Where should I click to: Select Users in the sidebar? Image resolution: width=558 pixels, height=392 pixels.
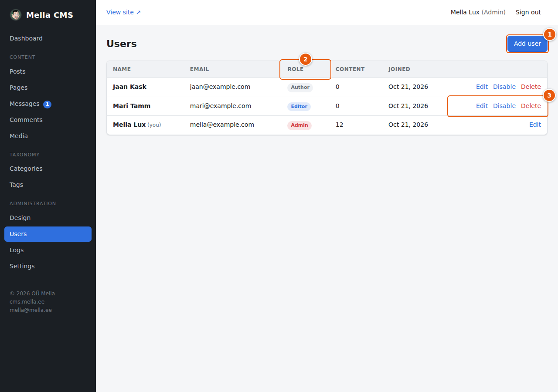(x=48, y=234)
